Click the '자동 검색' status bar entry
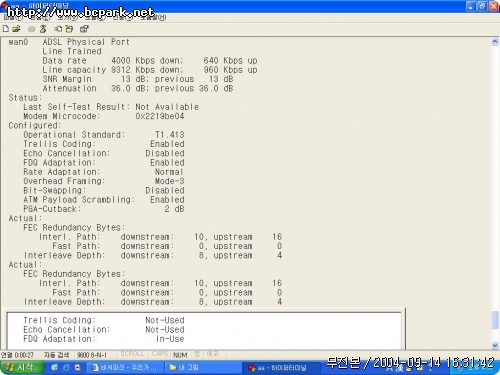This screenshot has width=500, height=375. click(x=56, y=355)
